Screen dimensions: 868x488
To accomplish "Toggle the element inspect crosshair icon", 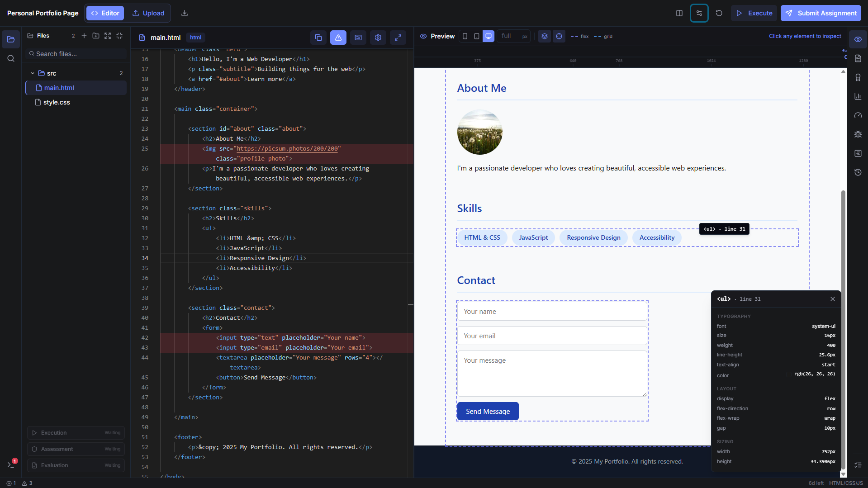I will click(x=559, y=36).
